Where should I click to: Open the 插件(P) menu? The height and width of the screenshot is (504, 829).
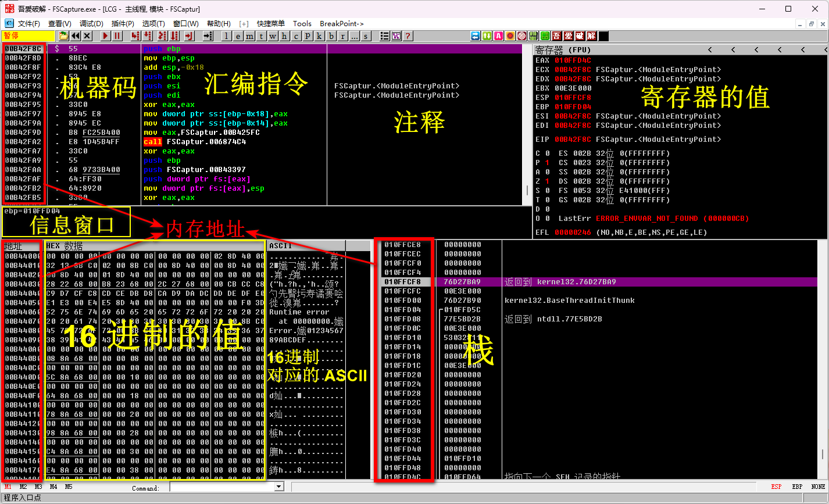123,23
